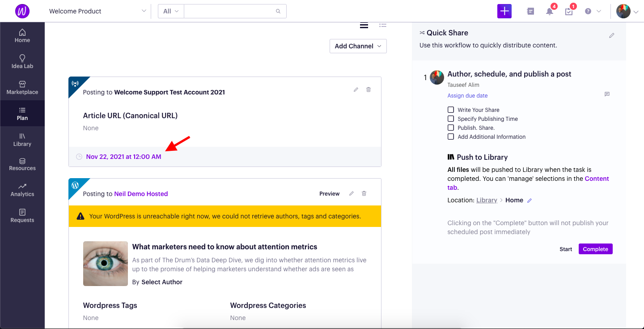
Task: Open the purple plus create button
Action: point(504,11)
